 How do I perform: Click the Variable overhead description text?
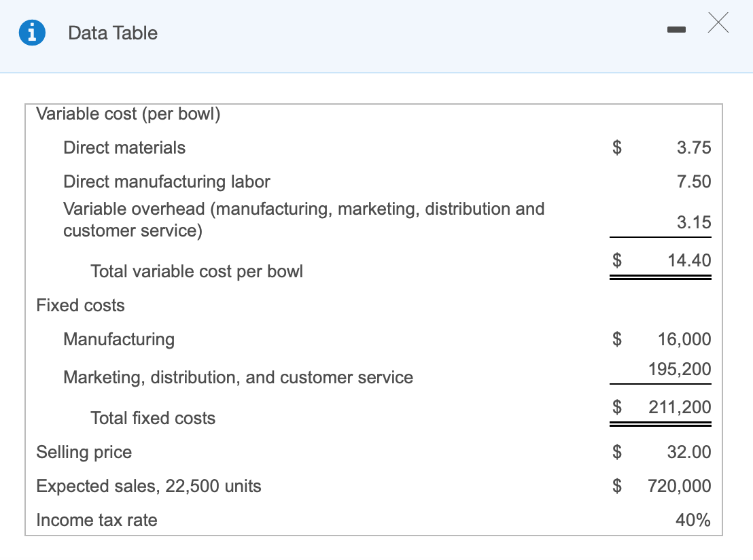[x=304, y=220]
